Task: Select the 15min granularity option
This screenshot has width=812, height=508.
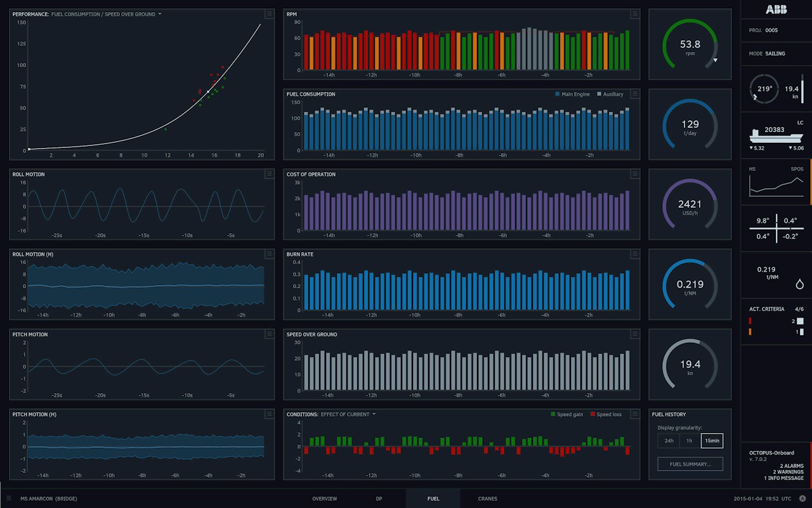Action: tap(712, 441)
